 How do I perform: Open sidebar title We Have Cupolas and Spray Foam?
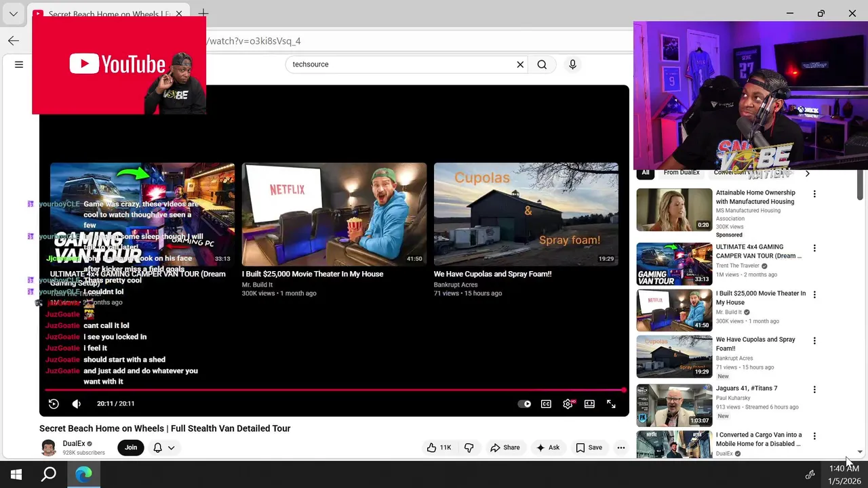pos(755,344)
